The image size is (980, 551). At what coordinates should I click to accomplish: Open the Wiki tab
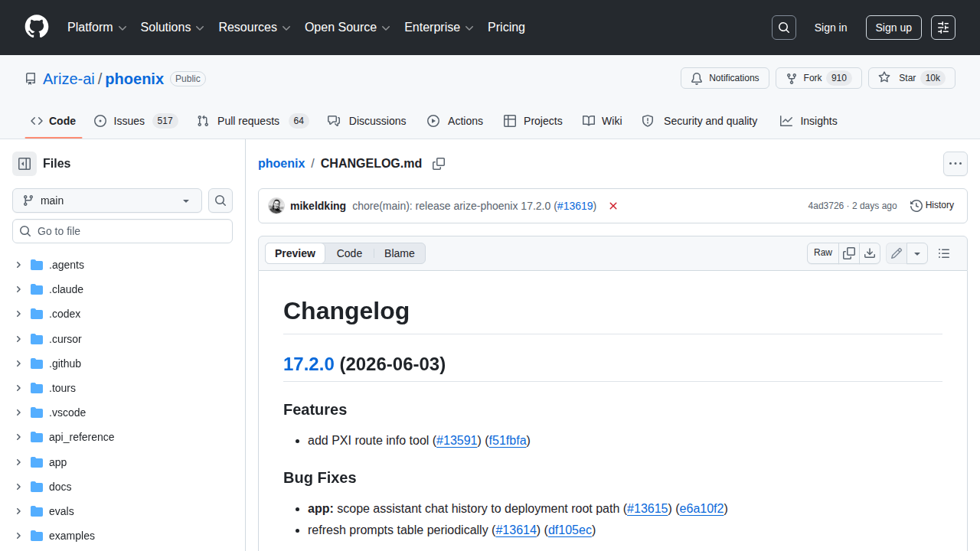tap(602, 121)
